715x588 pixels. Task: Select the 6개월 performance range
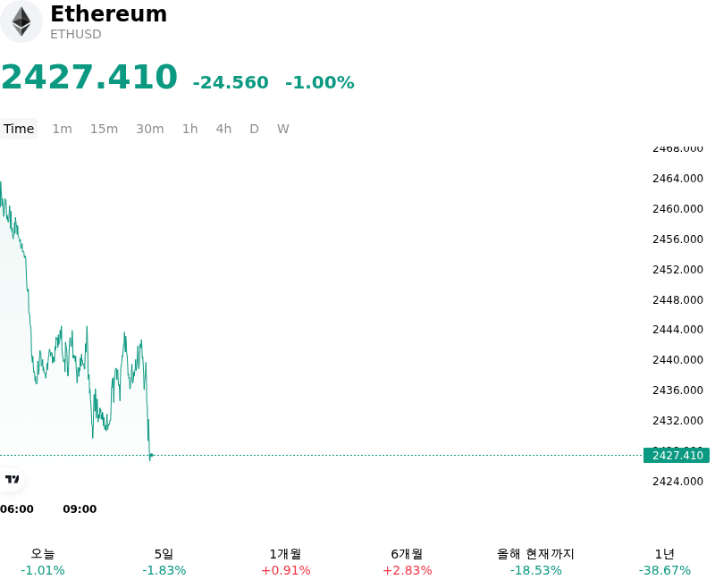(x=408, y=562)
